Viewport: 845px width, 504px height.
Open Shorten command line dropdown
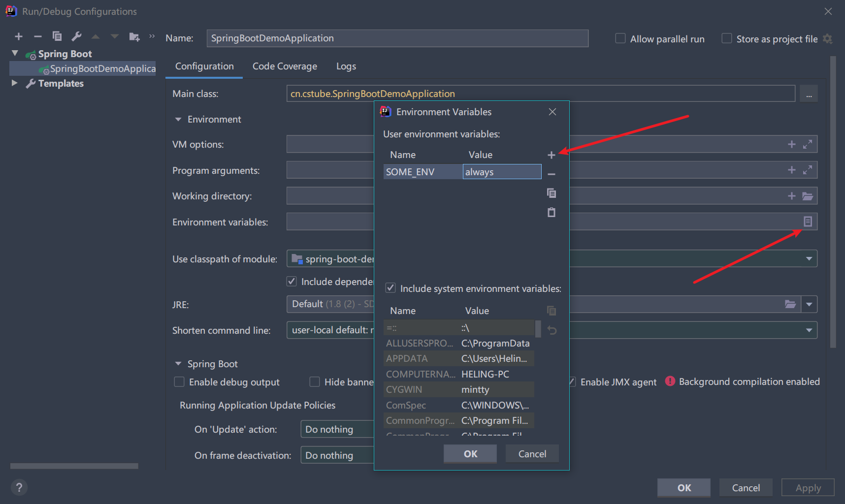click(x=809, y=330)
